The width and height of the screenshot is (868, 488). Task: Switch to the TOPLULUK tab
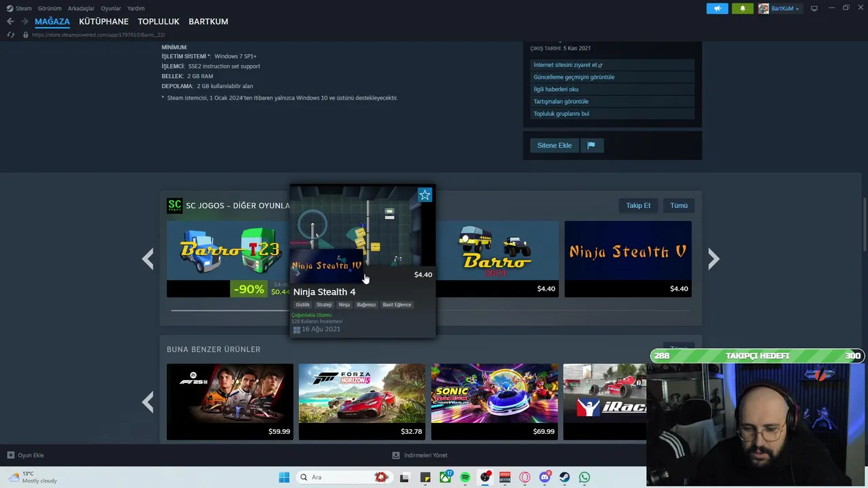(159, 22)
